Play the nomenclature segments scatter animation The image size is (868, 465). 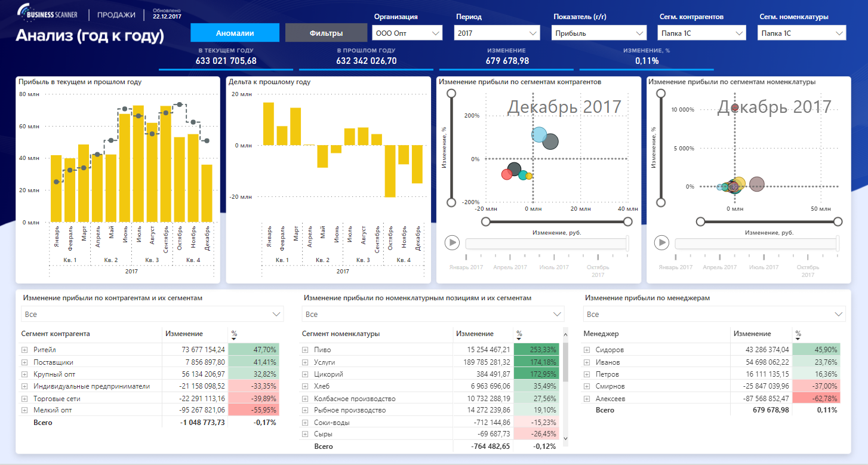click(661, 242)
